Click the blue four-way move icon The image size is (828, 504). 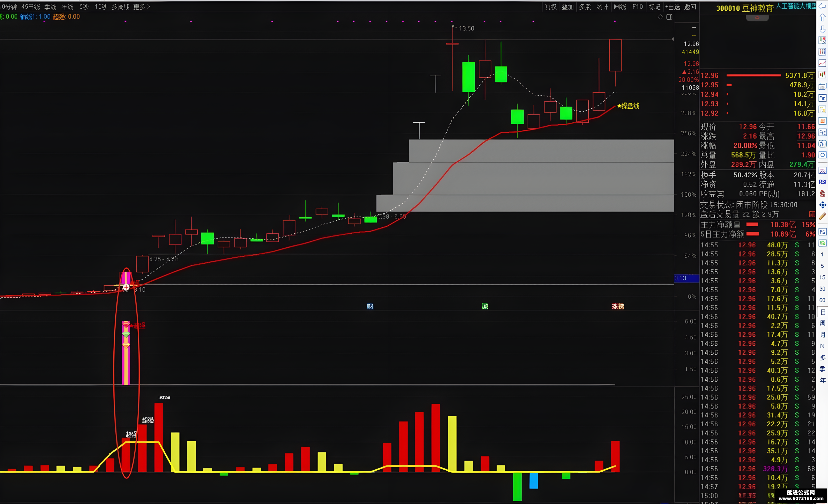coord(822,205)
